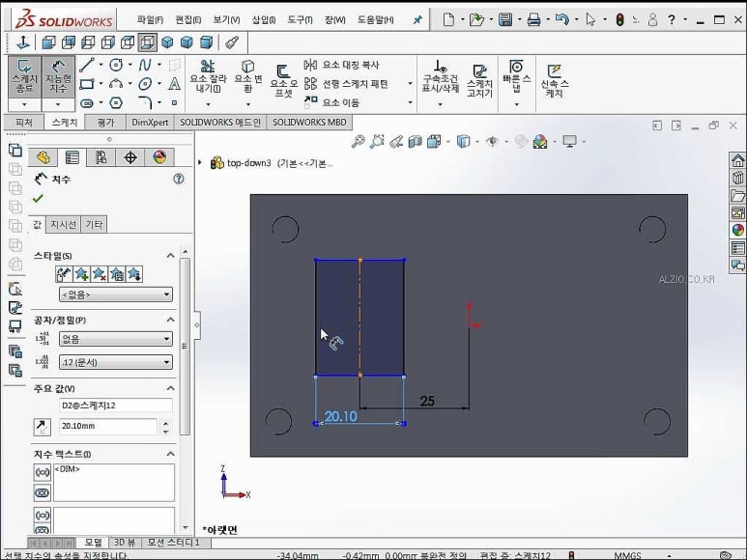Open Display/Delete Relations (구속조건 표시/삭제)

[441, 76]
